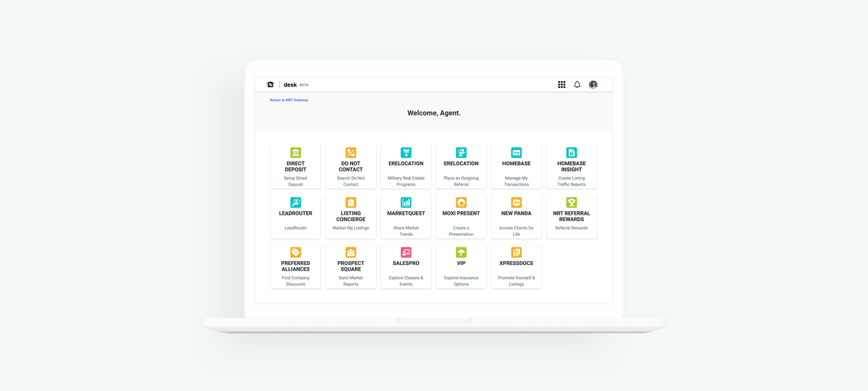
Task: Click the home logo beside desk
Action: click(x=270, y=85)
